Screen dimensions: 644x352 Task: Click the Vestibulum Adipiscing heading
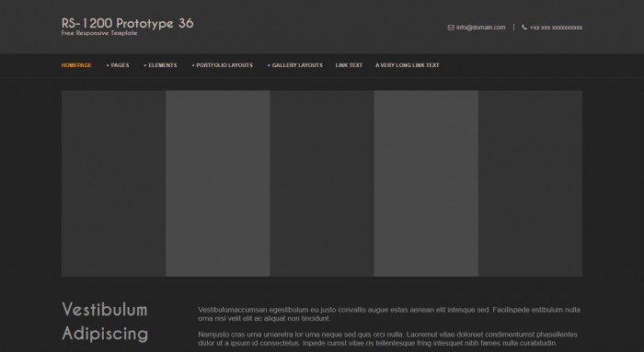click(105, 322)
